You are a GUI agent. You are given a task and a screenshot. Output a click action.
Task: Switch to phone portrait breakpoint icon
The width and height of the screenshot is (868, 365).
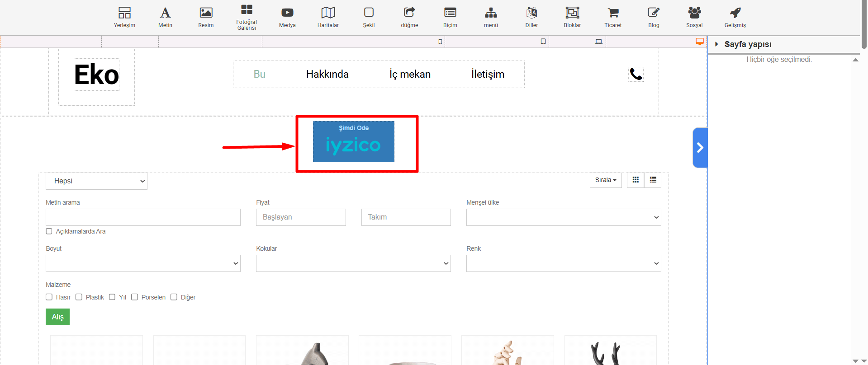click(x=440, y=42)
